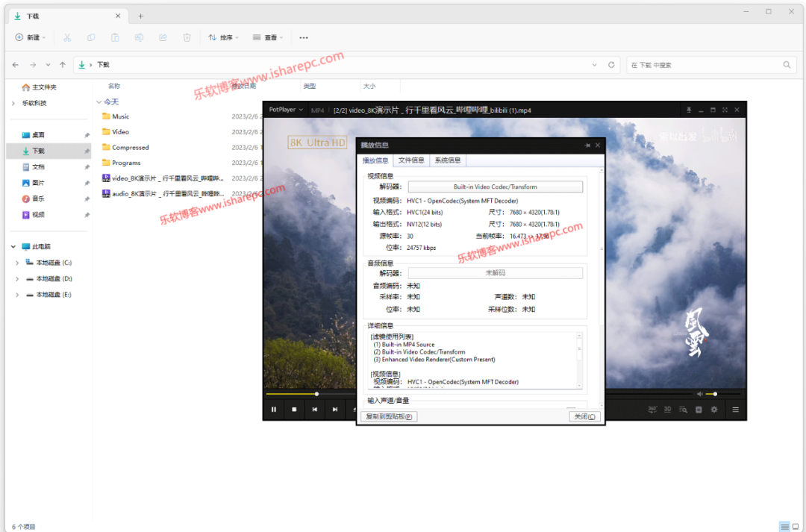The width and height of the screenshot is (806, 532).
Task: Pin PotPlayer window always on top
Action: (689, 110)
